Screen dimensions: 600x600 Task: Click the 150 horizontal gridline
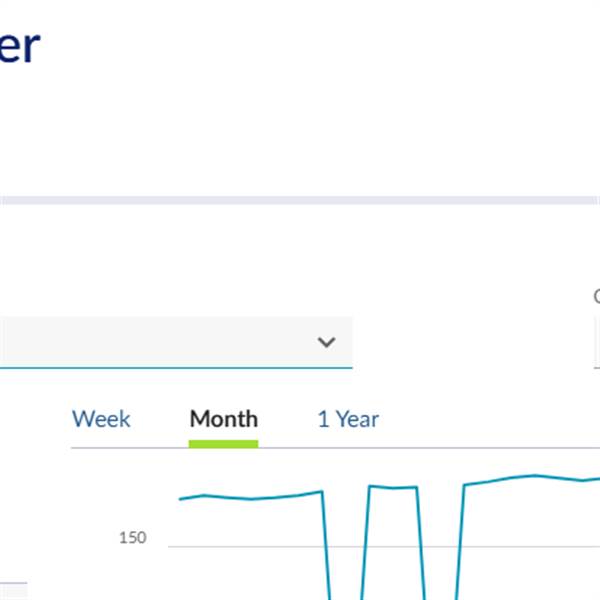tap(384, 546)
